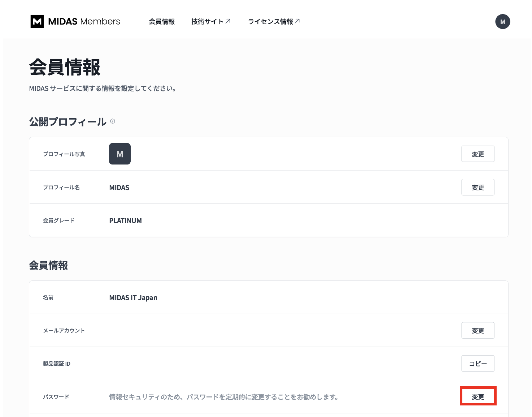The image size is (532, 417).
Task: Click the プロフィール写真 row label
Action: point(64,154)
